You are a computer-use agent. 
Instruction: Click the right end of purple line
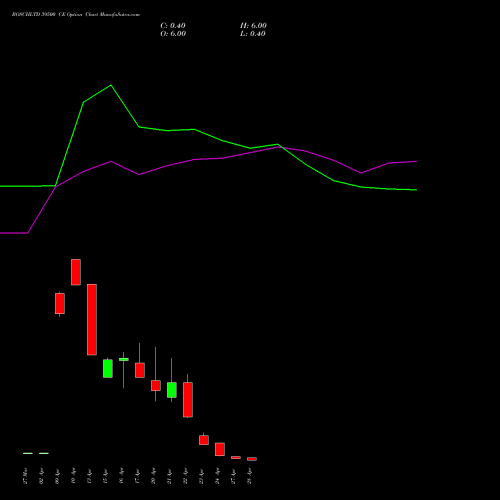(416, 161)
